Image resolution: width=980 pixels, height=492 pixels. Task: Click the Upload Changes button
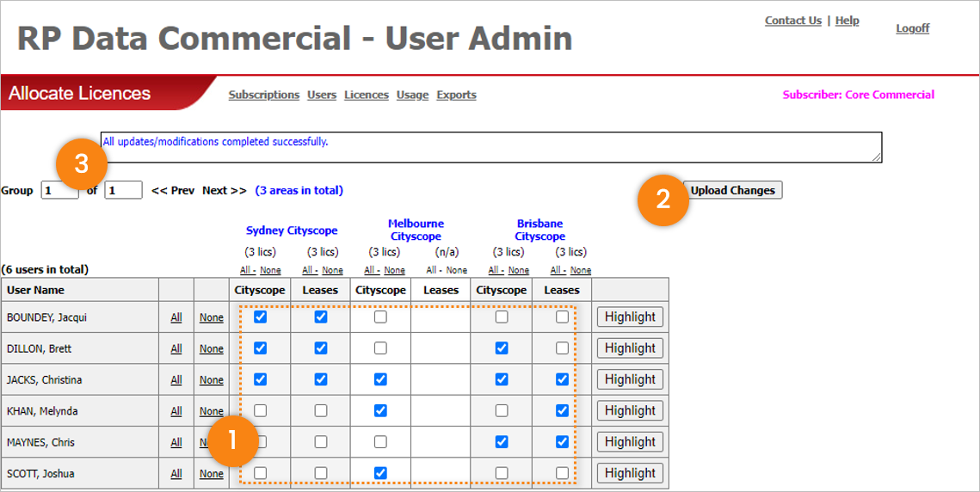pos(732,191)
